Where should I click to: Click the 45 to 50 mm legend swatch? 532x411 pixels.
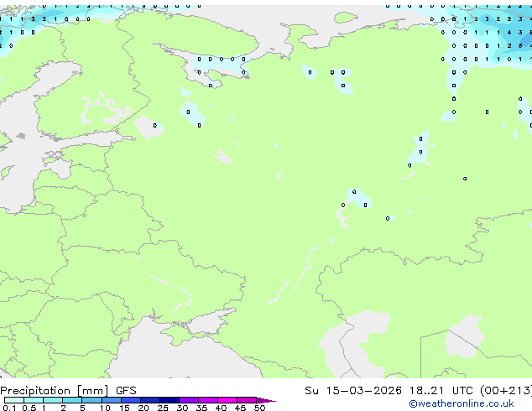tap(247, 400)
